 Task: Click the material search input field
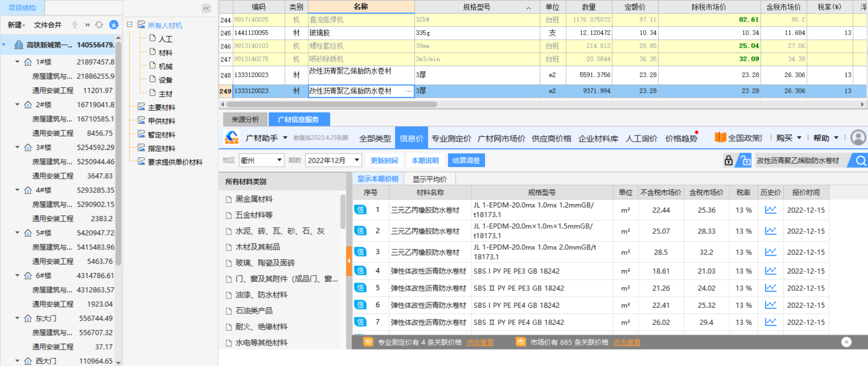pyautogui.click(x=800, y=160)
